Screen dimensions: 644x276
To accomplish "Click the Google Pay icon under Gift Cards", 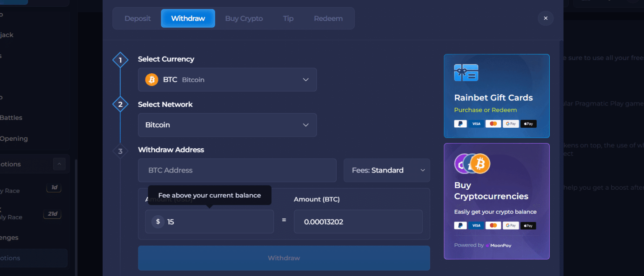I will pyautogui.click(x=511, y=123).
